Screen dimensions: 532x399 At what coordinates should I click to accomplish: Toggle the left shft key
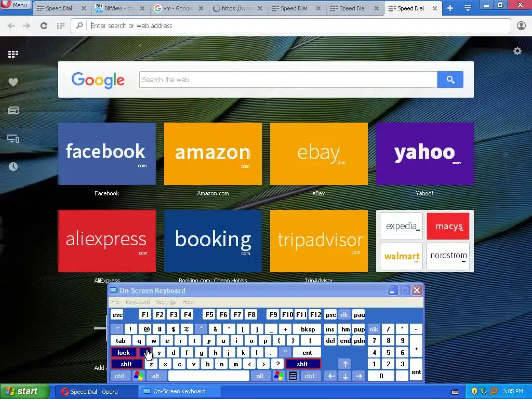click(x=127, y=364)
